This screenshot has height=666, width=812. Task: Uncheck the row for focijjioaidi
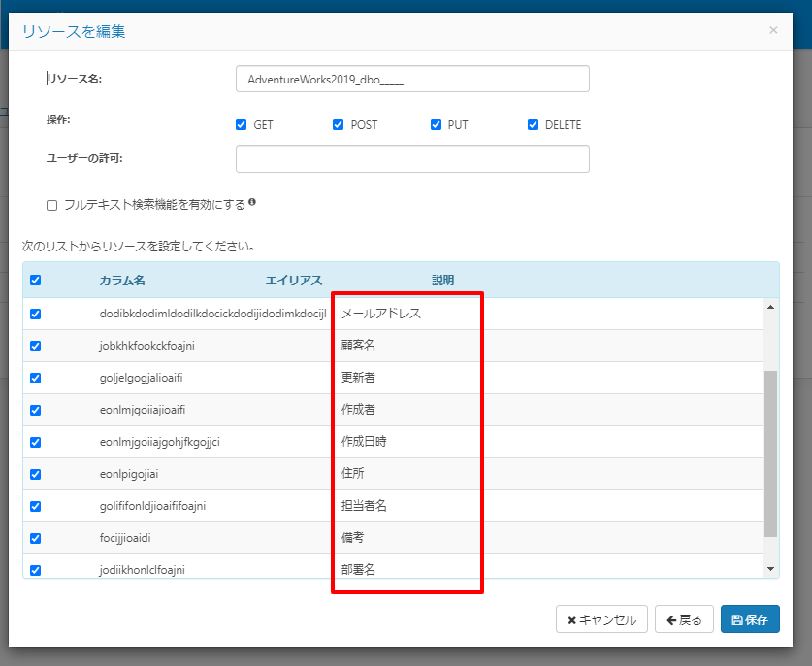35,539
